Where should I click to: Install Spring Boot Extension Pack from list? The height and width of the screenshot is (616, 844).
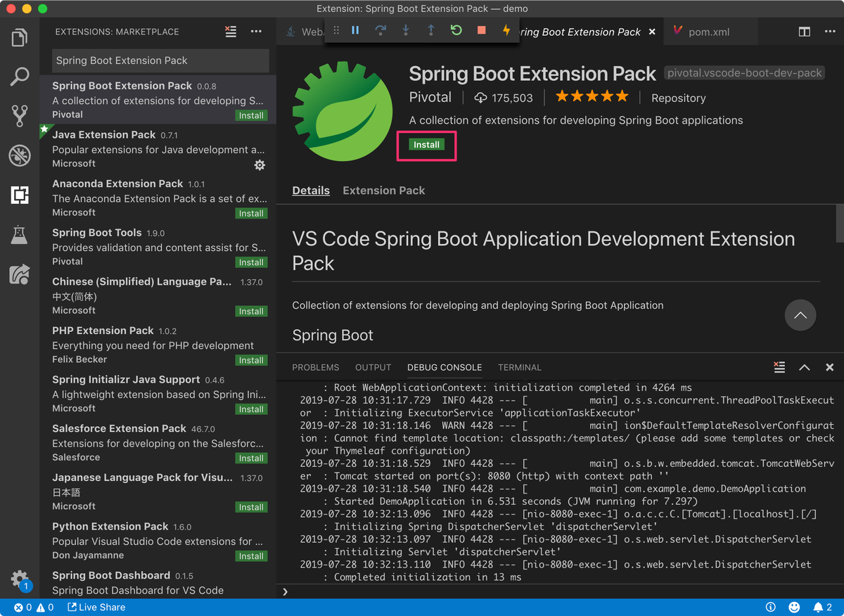(251, 115)
